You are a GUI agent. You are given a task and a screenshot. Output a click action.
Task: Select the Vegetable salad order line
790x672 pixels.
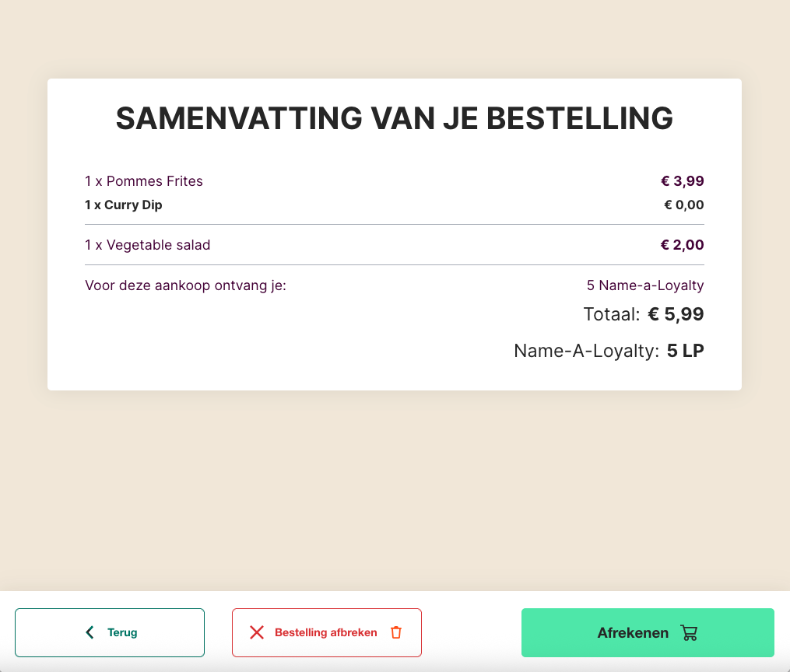coord(148,245)
